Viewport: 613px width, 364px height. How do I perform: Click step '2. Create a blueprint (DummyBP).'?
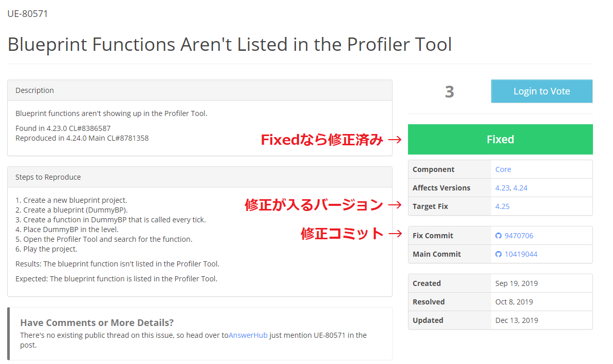tap(71, 210)
